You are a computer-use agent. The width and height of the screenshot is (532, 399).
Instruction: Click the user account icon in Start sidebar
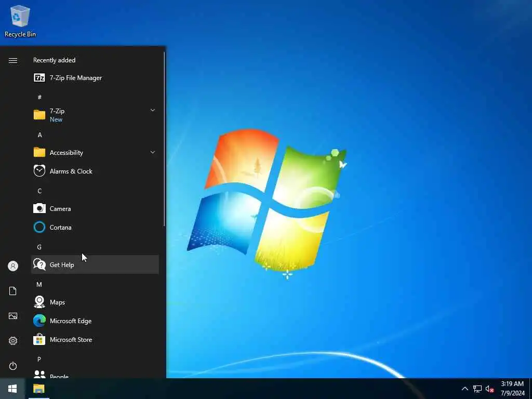(x=13, y=266)
